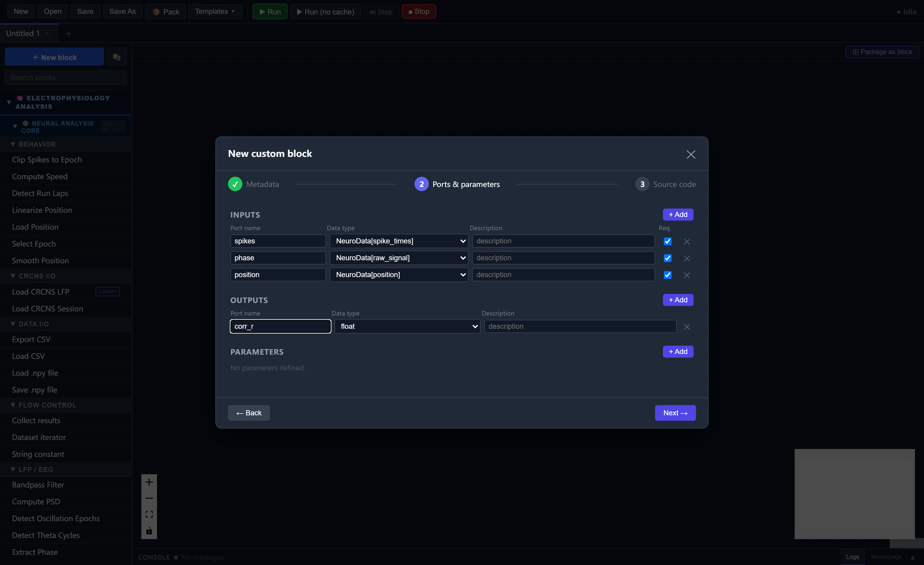Add a new tab with plus icon
The height and width of the screenshot is (565, 924).
click(68, 34)
